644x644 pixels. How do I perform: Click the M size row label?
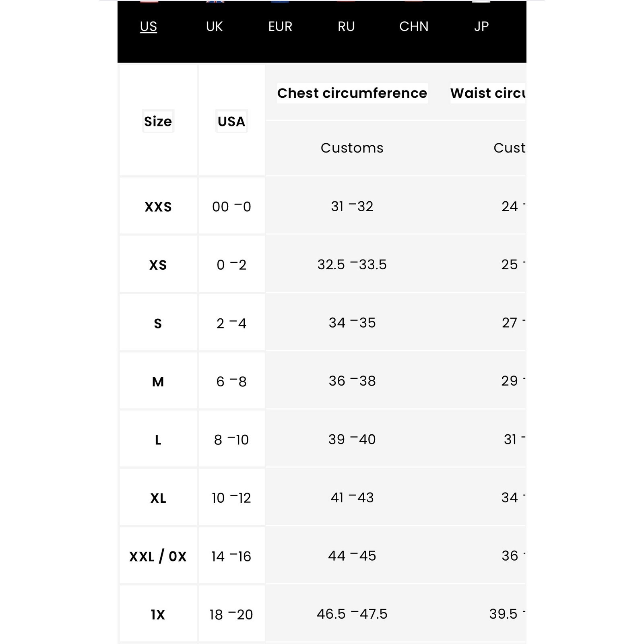(158, 382)
